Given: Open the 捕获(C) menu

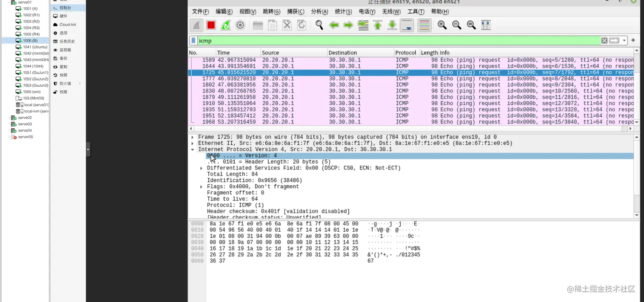Looking at the screenshot, I should 296,12.
